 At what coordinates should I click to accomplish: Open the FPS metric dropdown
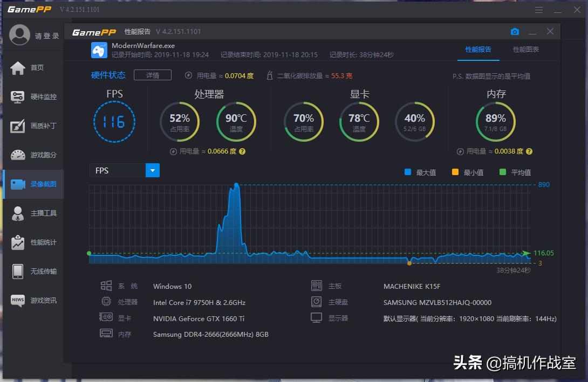click(152, 170)
